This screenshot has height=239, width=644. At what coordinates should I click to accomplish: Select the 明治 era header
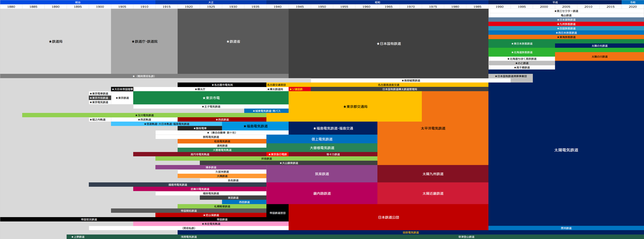[78, 2]
